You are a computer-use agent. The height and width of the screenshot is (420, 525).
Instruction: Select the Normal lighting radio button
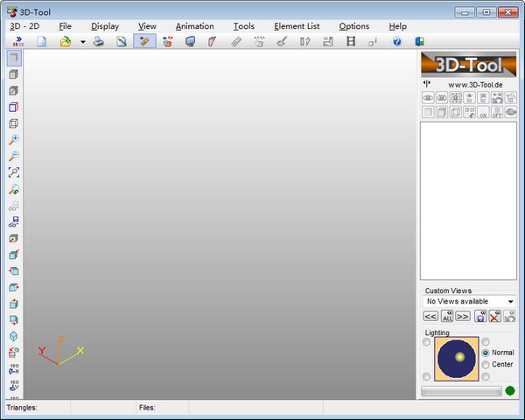tap(486, 353)
